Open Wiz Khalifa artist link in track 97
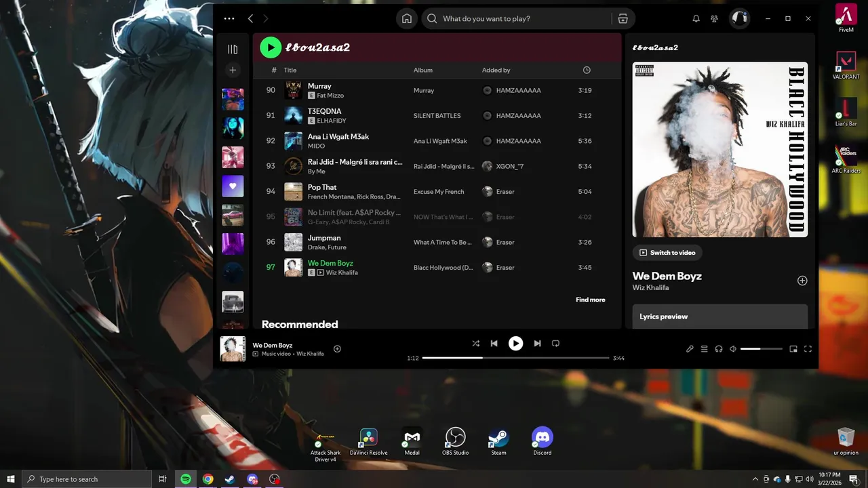 point(342,272)
